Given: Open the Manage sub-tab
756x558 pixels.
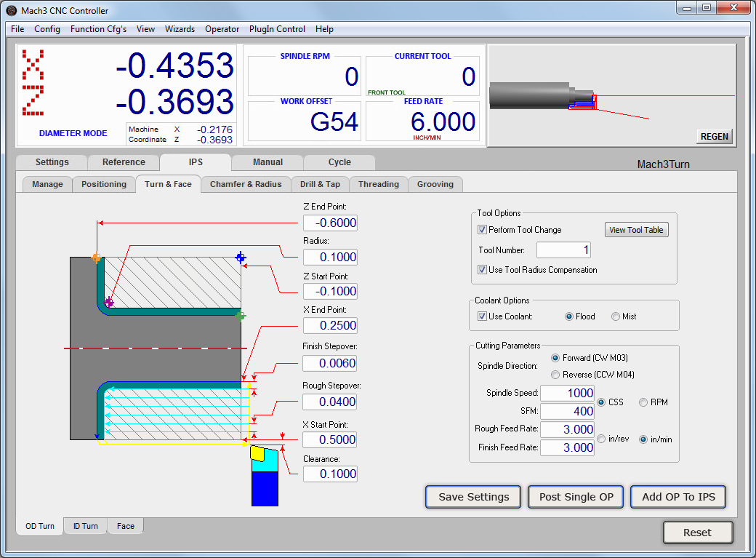Looking at the screenshot, I should (x=48, y=184).
